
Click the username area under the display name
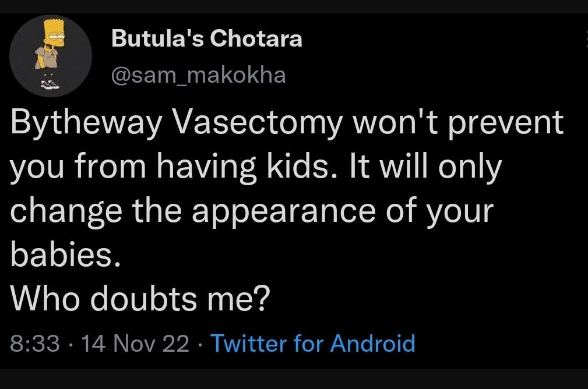tap(198, 75)
